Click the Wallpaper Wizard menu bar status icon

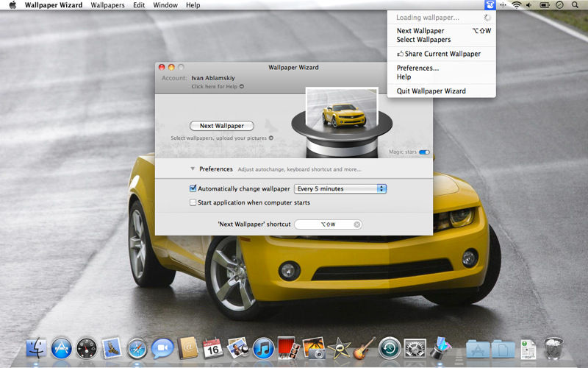[490, 5]
